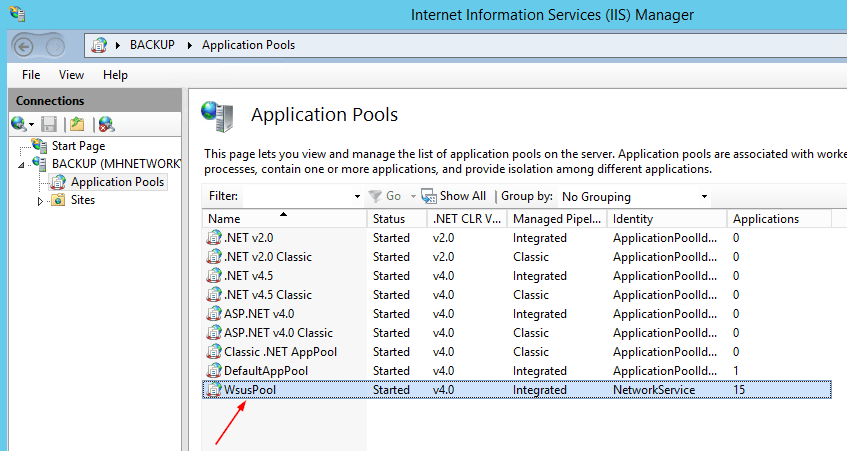Click the Go filter button
Screen dimensions: 847x451
click(x=385, y=196)
